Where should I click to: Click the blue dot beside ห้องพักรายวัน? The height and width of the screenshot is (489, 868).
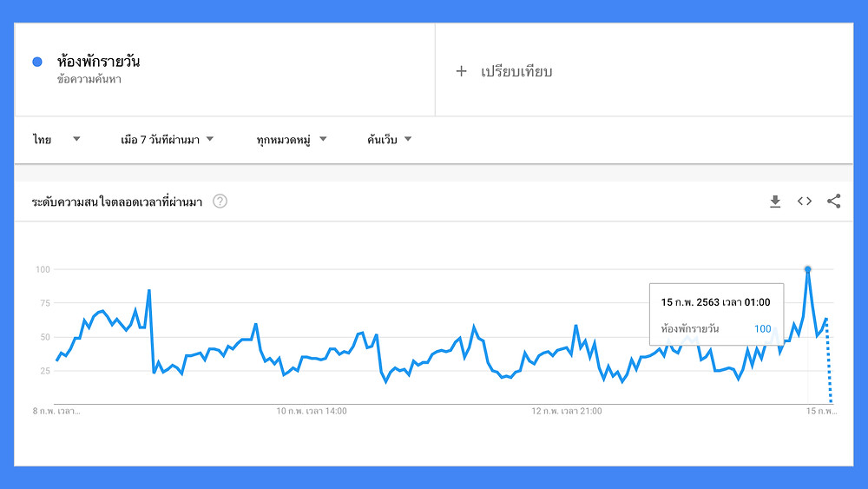37,62
